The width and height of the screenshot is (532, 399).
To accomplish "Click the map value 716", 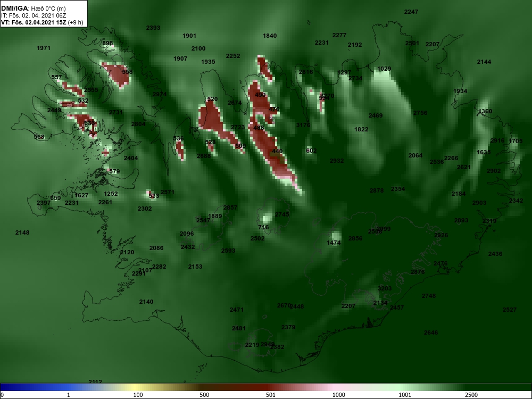I will 264,227.
